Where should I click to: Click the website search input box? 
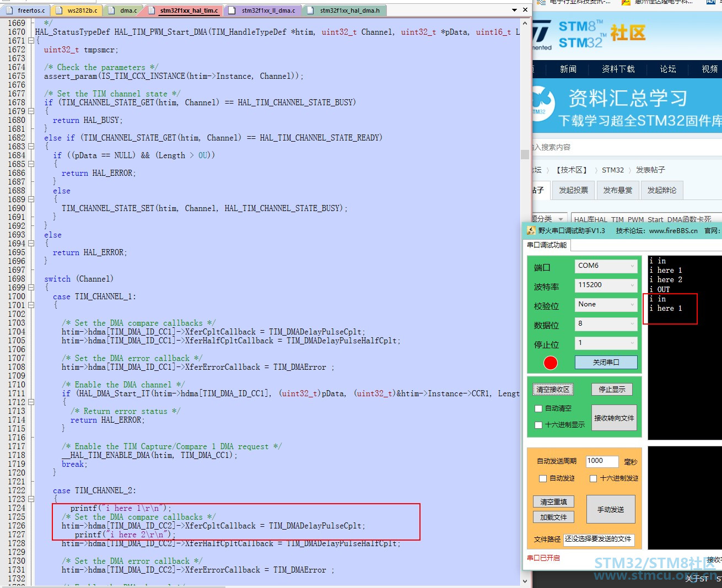coord(627,147)
